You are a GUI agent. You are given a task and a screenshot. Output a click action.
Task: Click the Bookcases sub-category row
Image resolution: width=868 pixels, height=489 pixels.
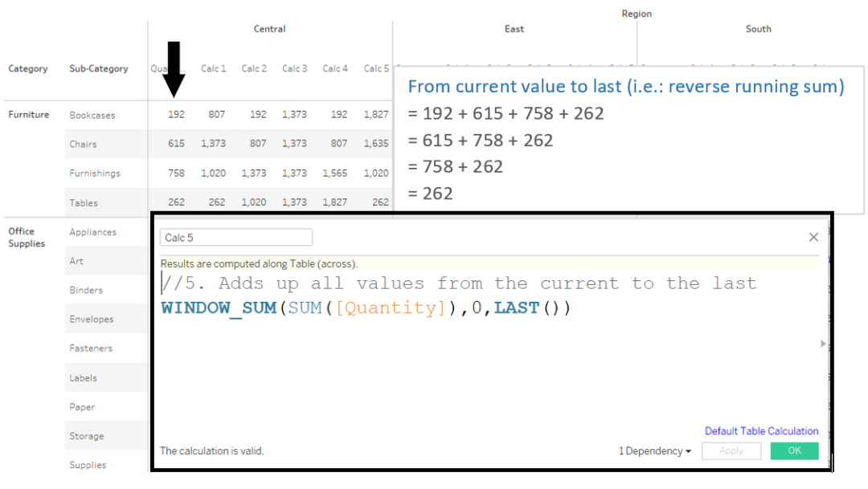[91, 115]
